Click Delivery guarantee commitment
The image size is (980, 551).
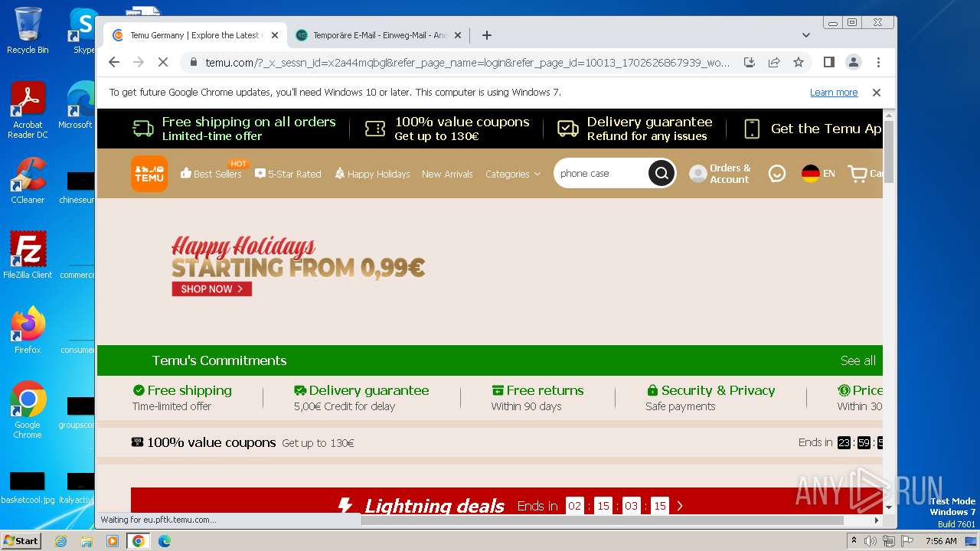(361, 397)
